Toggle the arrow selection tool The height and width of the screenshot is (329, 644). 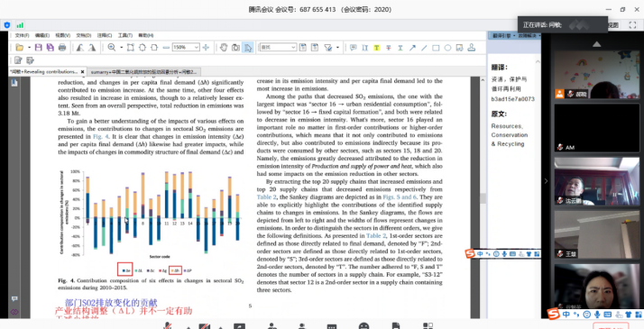[248, 48]
